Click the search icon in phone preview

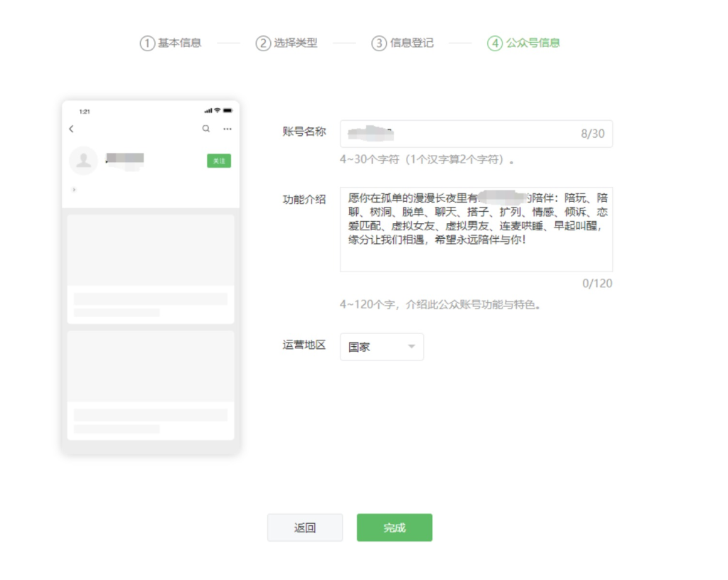click(205, 129)
